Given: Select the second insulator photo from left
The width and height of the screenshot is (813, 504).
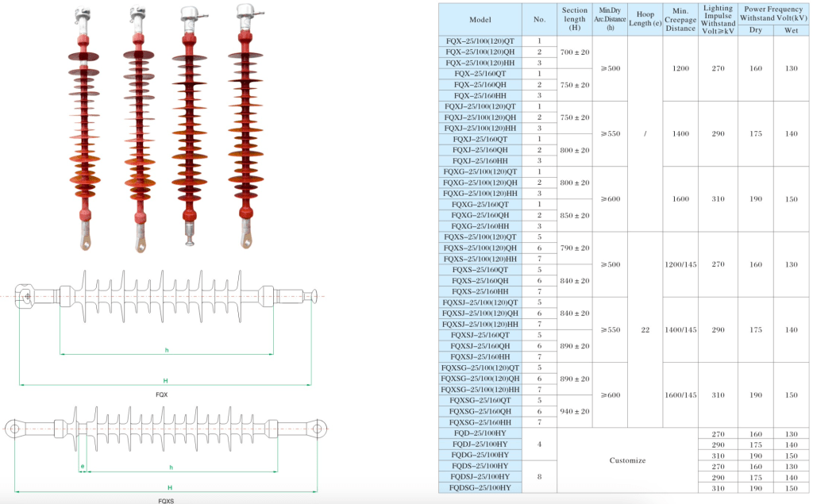Looking at the screenshot, I should point(140,127).
